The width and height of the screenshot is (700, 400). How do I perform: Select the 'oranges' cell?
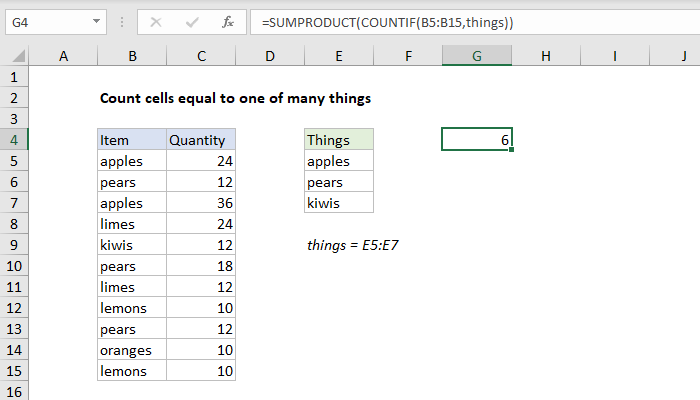132,350
